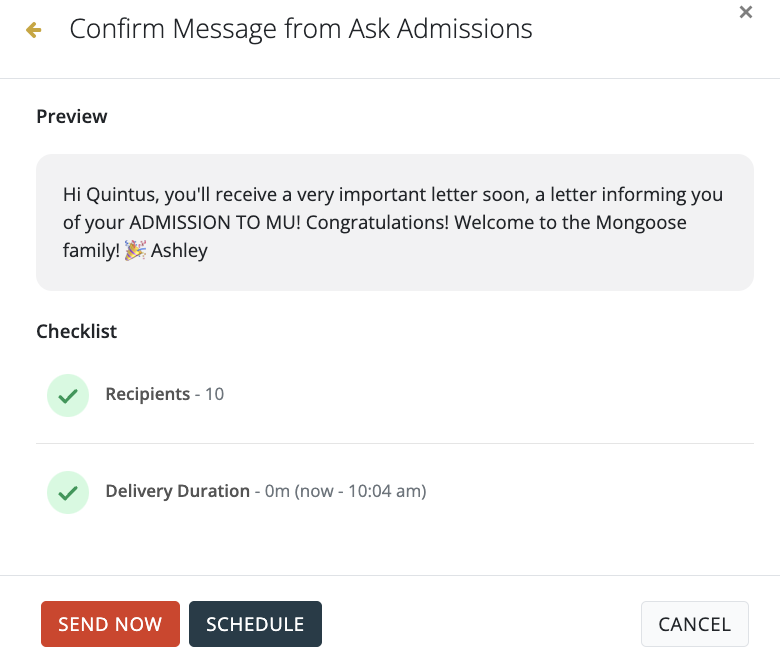Click the message preview bubble
Screen dimensions: 780x660
coord(394,222)
